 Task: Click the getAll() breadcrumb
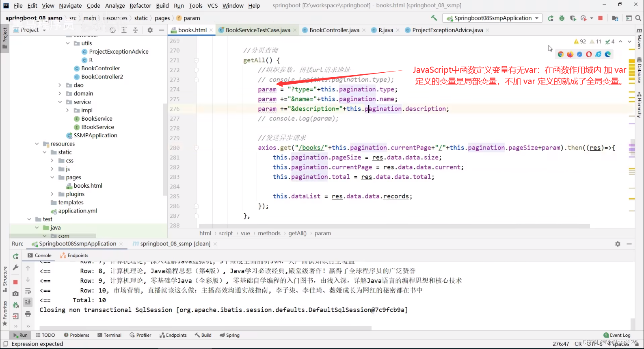[297, 233]
